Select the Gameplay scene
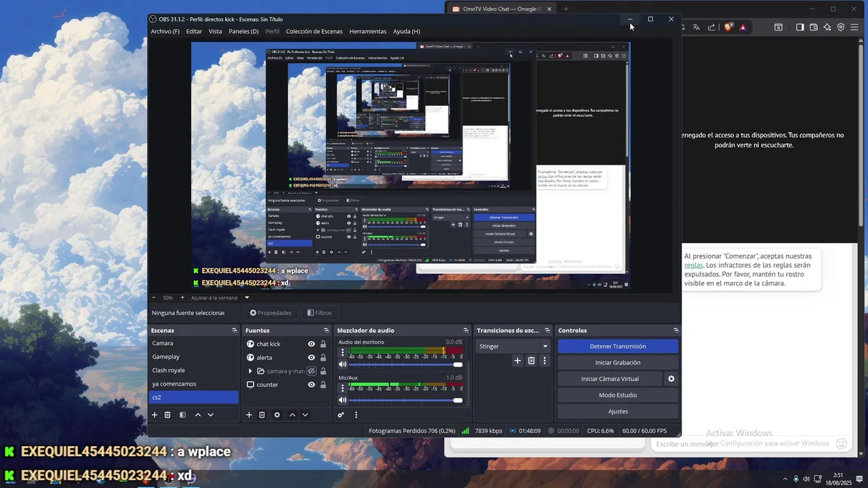868x488 pixels. pyautogui.click(x=193, y=357)
